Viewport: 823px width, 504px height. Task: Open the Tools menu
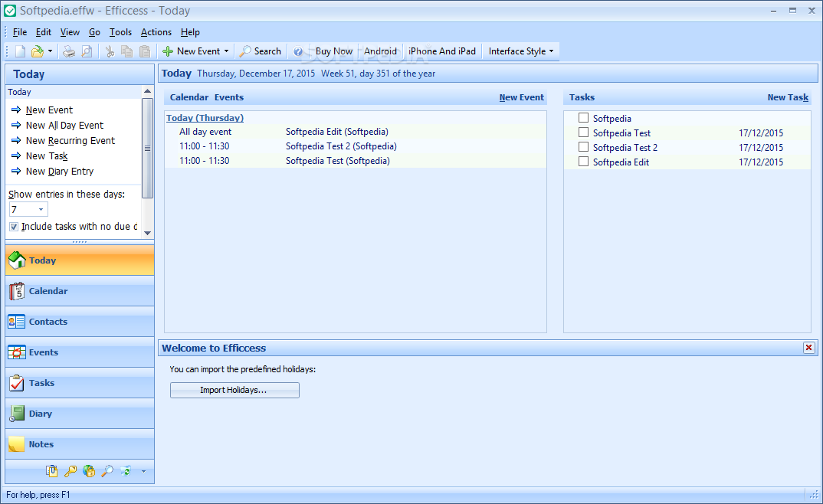(120, 32)
